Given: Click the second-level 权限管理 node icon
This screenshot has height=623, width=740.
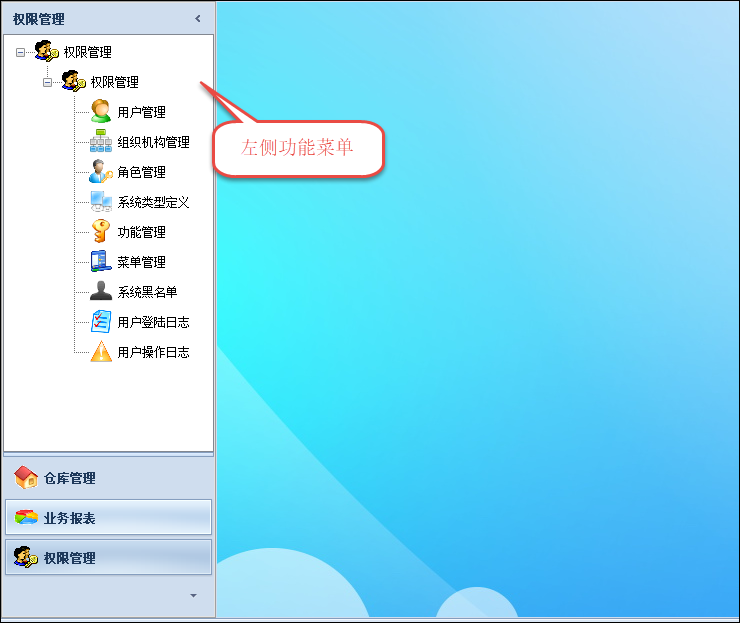Looking at the screenshot, I should tap(73, 81).
